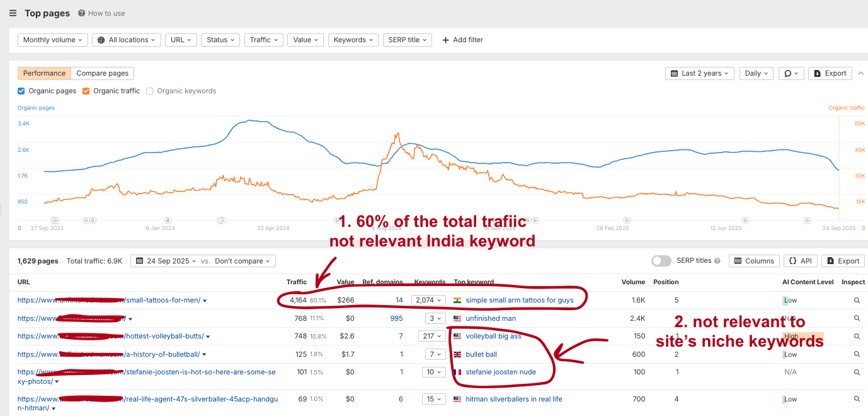Open the Monthly volume dropdown
Screen dimensions: 868x416
pos(53,40)
